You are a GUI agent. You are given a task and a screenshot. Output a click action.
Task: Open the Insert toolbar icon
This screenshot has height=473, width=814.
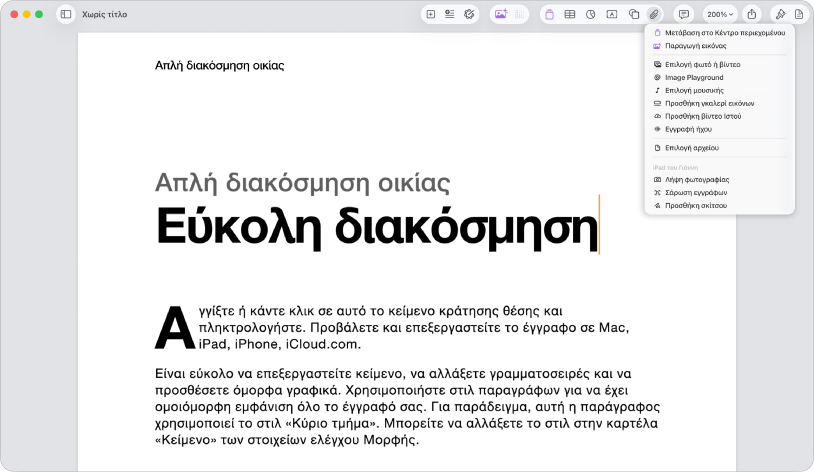pyautogui.click(x=450, y=15)
